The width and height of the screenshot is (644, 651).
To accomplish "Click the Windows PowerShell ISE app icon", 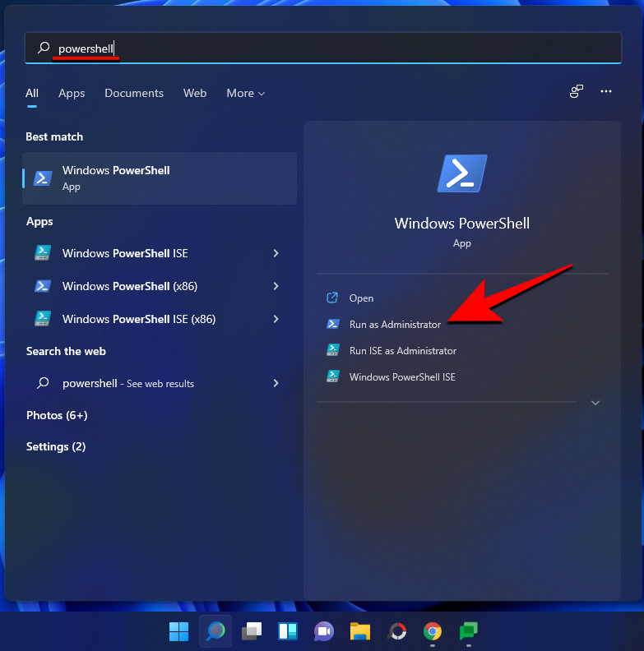I will click(x=43, y=253).
